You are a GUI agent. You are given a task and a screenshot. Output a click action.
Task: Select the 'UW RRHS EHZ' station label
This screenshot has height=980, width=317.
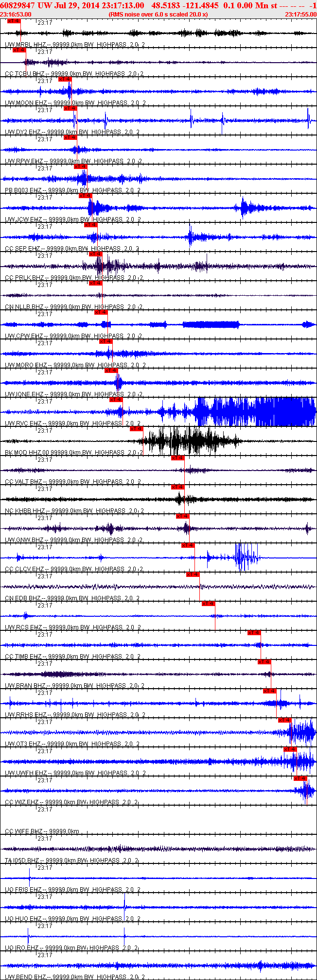(26, 715)
